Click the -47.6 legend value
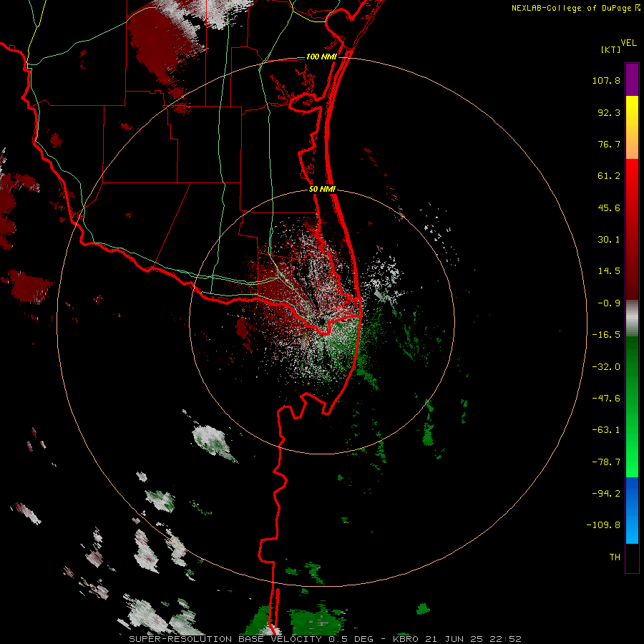644x644 pixels. click(606, 399)
